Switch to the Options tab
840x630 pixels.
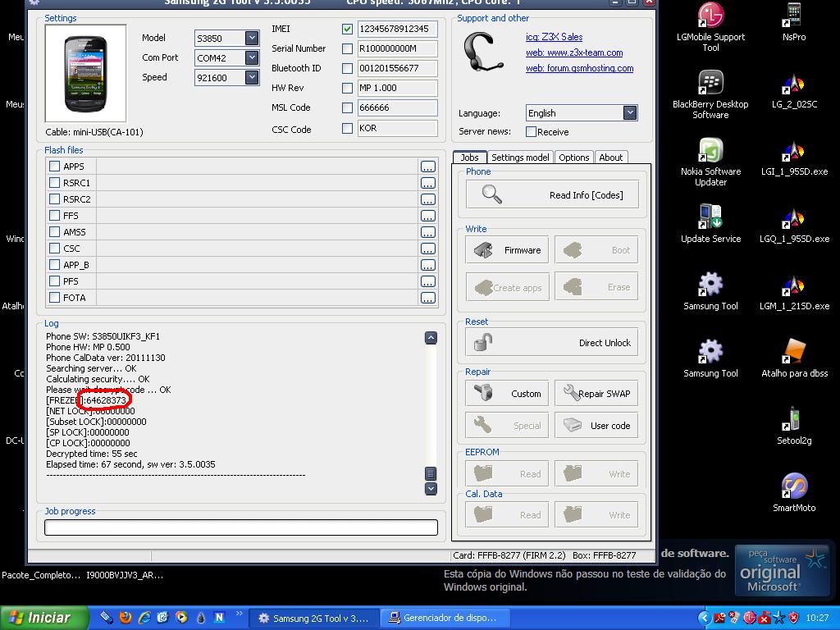573,157
